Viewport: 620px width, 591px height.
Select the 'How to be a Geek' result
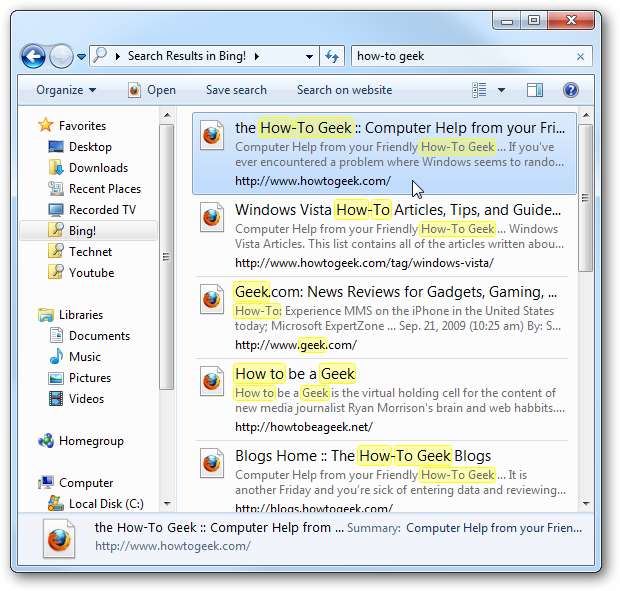pyautogui.click(x=384, y=400)
